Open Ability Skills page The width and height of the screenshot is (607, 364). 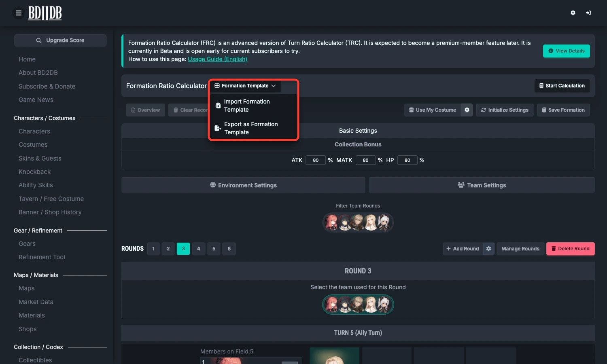click(36, 185)
